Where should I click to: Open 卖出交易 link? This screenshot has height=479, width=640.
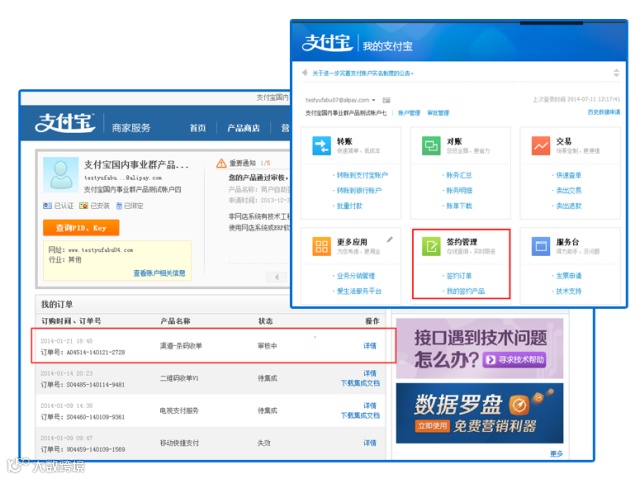tap(569, 191)
